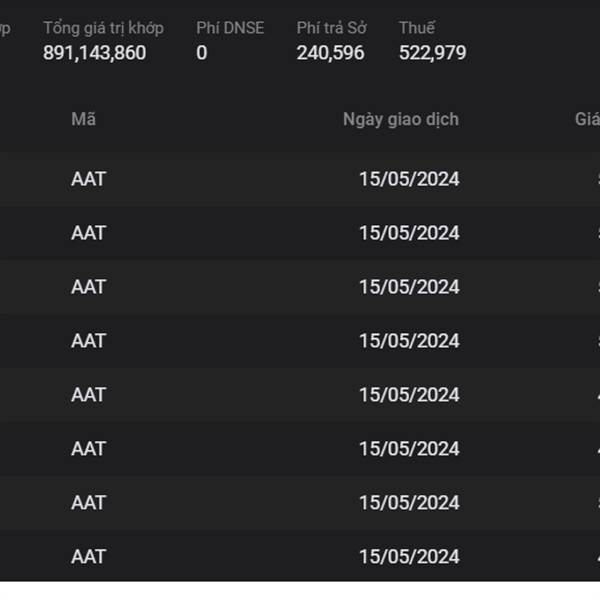Click the date in the seventh row
600x600 pixels.
[x=409, y=502]
